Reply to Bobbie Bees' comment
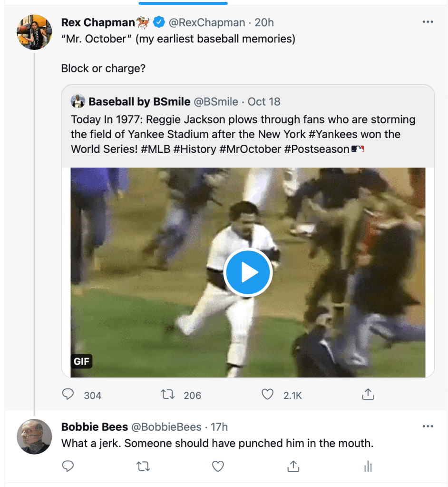448x487 pixels. click(68, 466)
